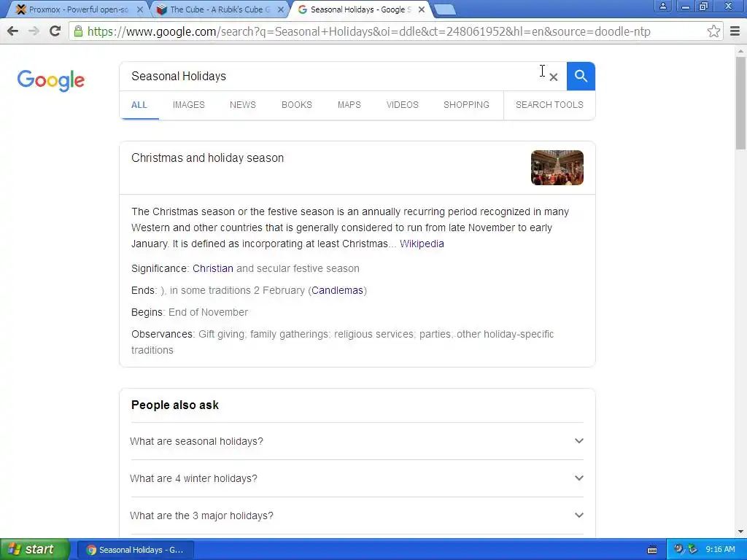Click the 9:16 AM clock
This screenshot has height=560, width=747.
click(720, 550)
